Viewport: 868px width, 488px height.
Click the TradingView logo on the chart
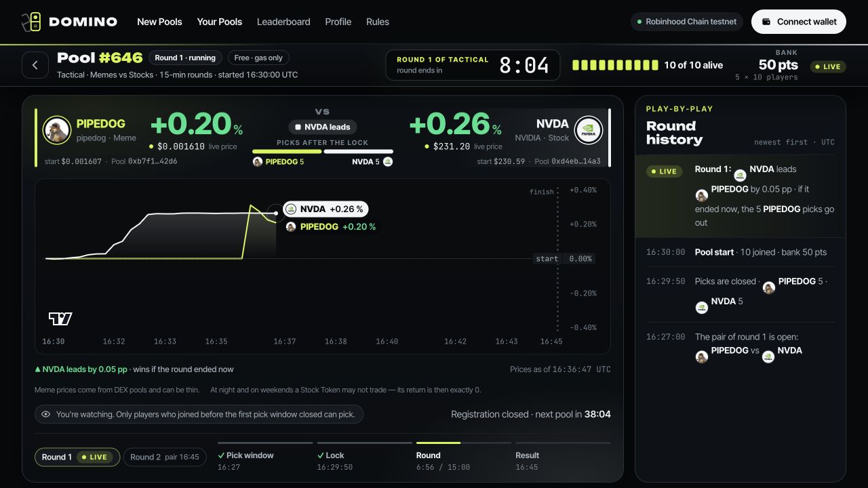(x=60, y=319)
